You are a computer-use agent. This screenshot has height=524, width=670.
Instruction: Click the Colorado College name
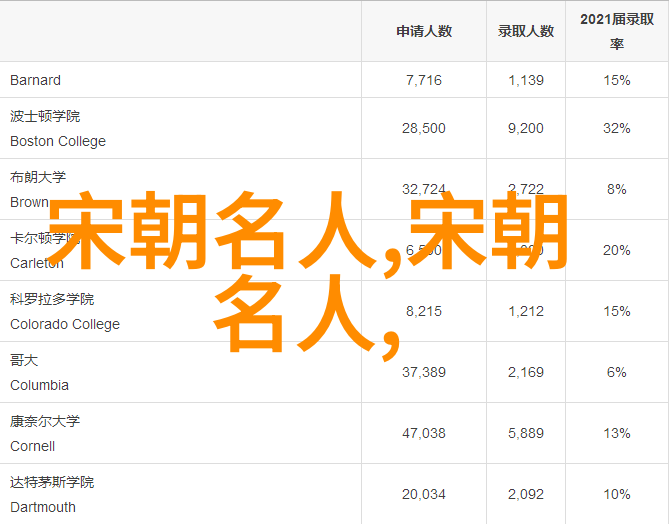[65, 324]
